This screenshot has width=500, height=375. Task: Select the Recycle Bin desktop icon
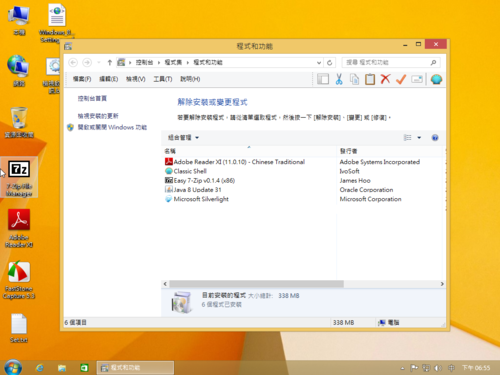pos(19,123)
